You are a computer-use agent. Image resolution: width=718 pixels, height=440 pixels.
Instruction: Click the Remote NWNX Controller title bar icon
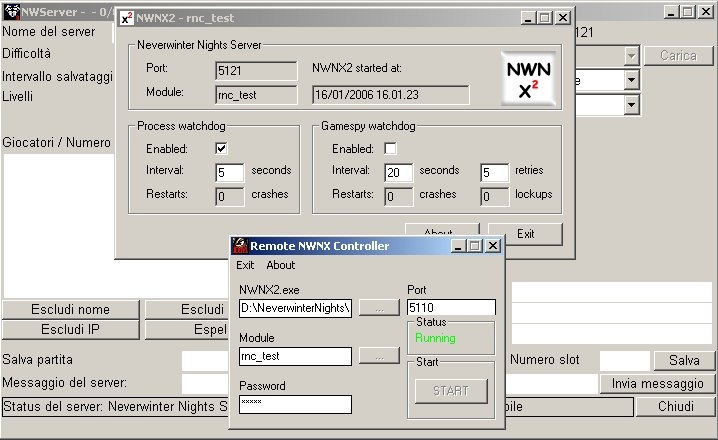[240, 246]
